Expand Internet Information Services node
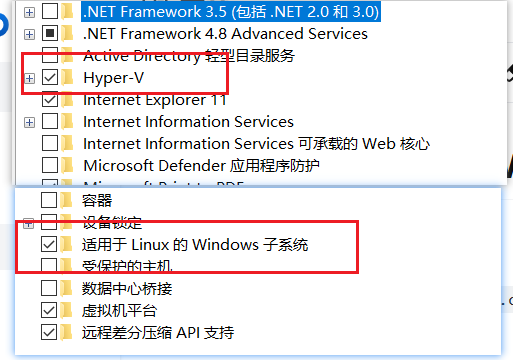 point(29,123)
